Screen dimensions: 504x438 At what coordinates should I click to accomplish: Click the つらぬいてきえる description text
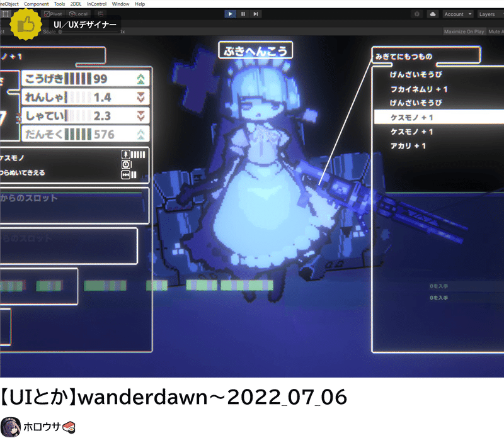point(23,173)
